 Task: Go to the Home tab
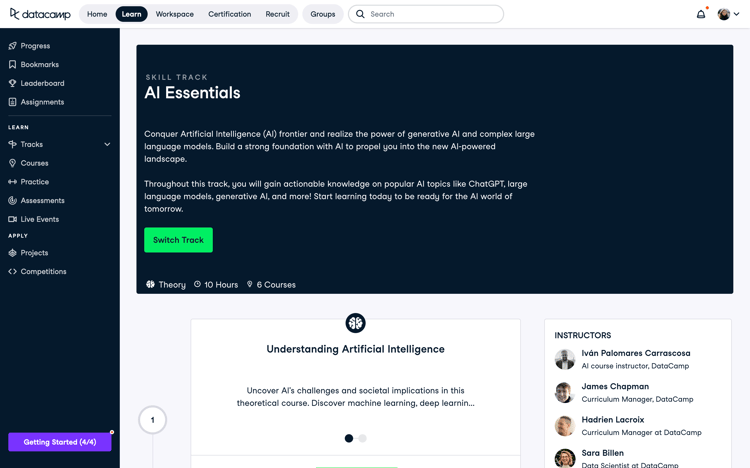[x=97, y=14]
